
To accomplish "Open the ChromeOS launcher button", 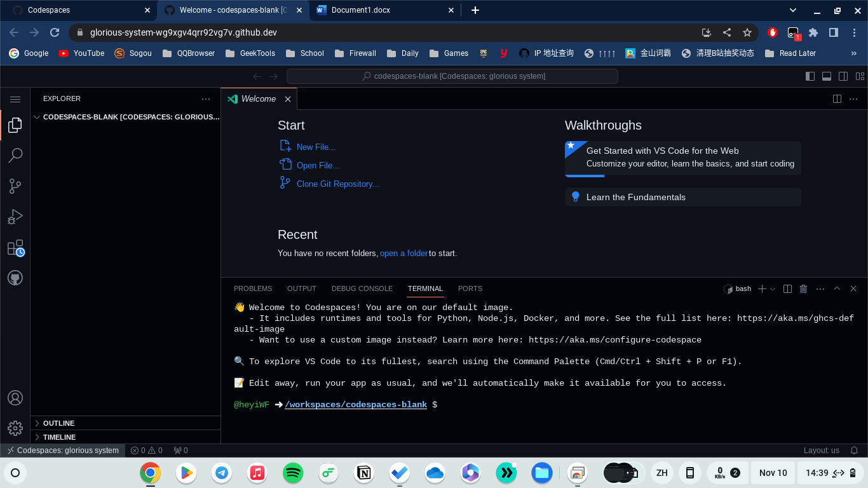I will (x=15, y=473).
